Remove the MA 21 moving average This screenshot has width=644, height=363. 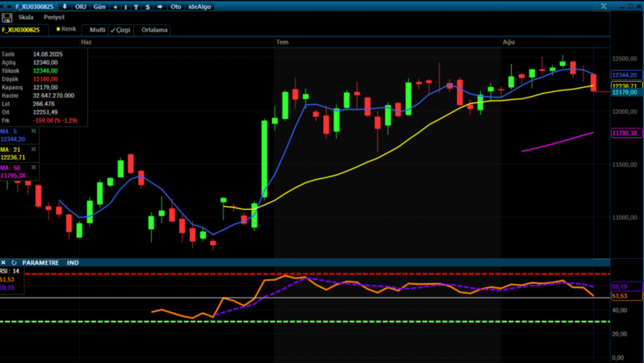point(33,149)
